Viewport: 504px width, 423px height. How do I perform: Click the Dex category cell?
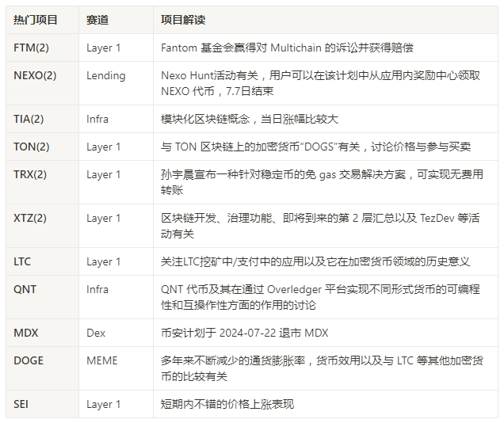pos(96,333)
